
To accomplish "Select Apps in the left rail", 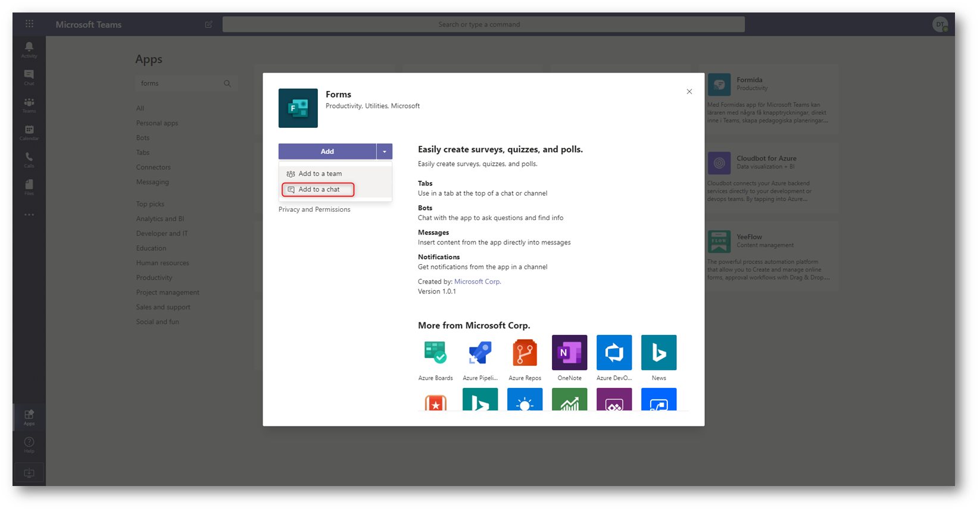I will pyautogui.click(x=29, y=417).
